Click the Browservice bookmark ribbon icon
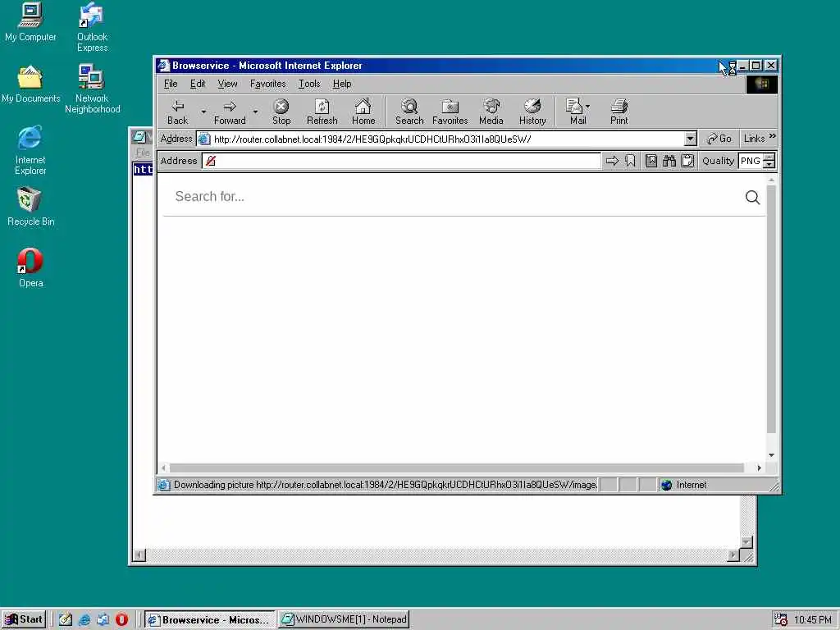This screenshot has height=630, width=840. [x=630, y=161]
